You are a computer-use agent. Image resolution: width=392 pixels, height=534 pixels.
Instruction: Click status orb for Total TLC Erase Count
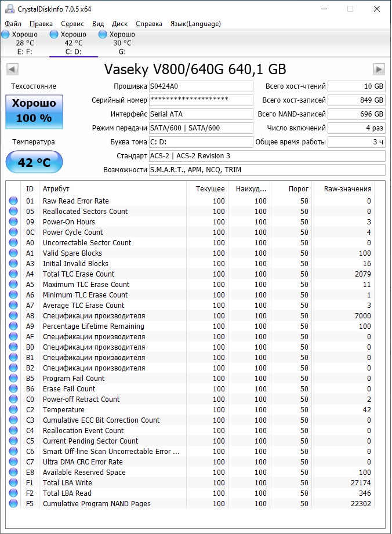click(13, 274)
